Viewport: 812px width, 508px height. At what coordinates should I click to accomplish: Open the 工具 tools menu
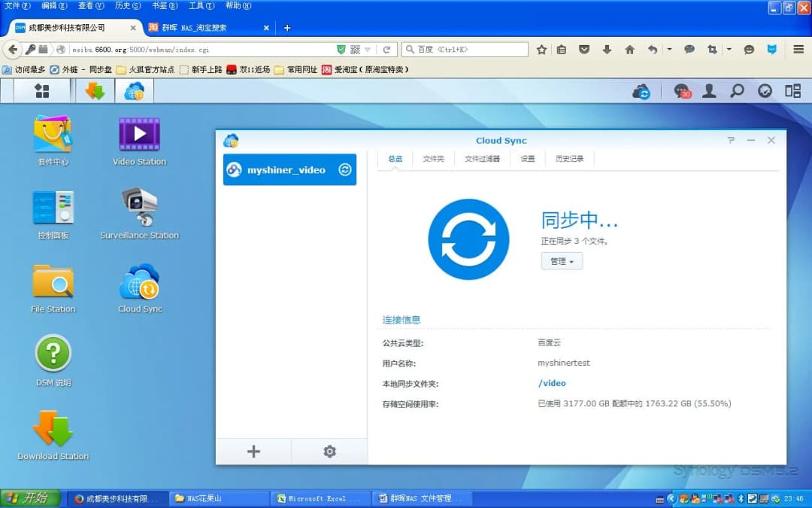[201, 6]
